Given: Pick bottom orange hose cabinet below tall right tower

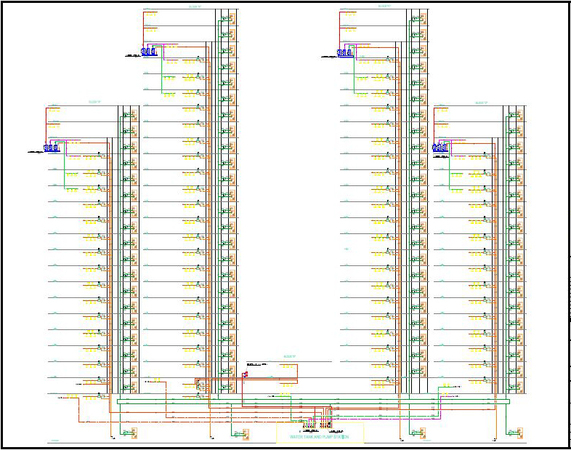Looking at the screenshot, I should point(423,433).
